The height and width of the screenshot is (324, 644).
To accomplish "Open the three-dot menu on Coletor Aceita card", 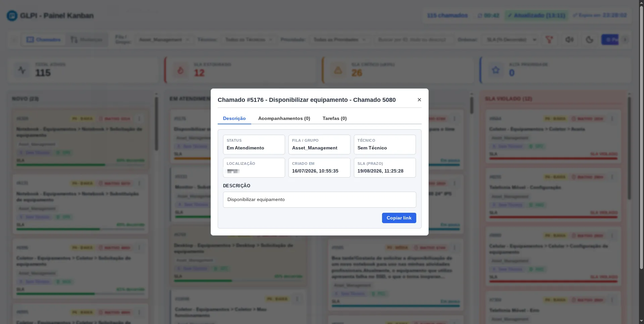I will 612,119.
